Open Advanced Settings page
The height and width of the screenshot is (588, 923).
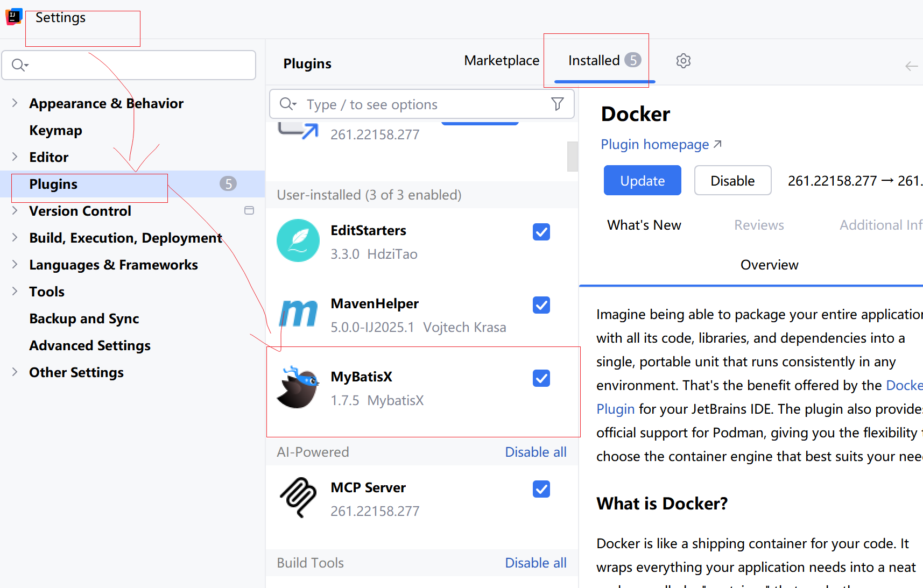tap(90, 345)
